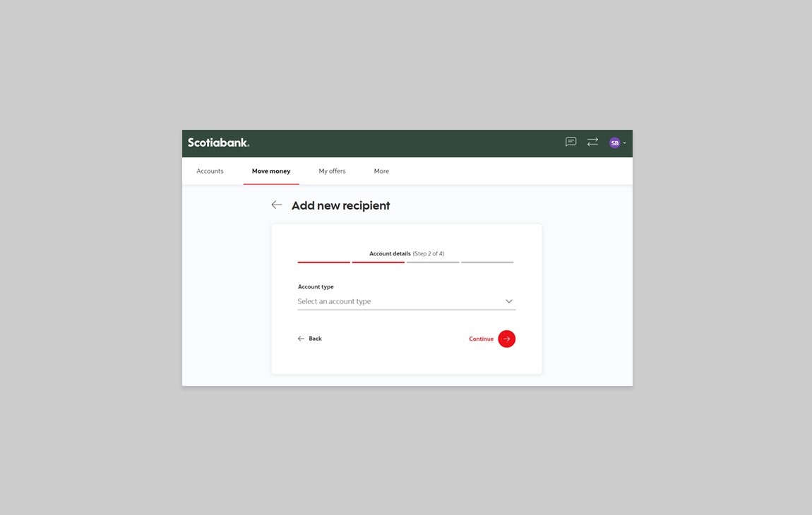The image size is (812, 515).
Task: Click the chevron arrow of Account type field
Action: [509, 301]
